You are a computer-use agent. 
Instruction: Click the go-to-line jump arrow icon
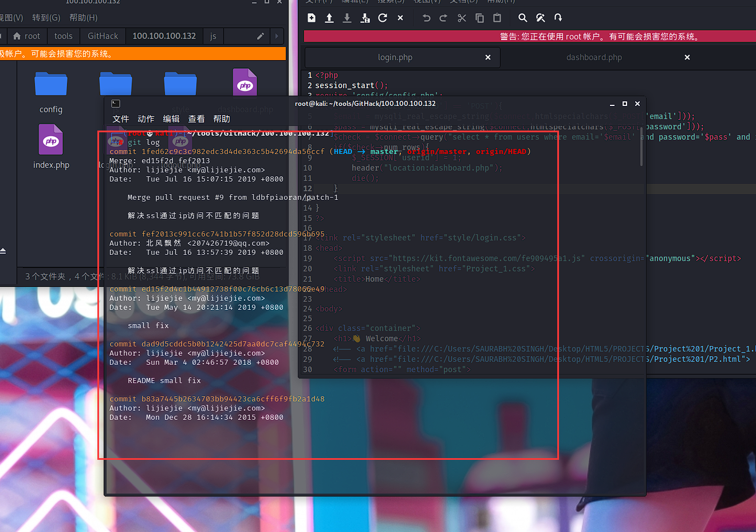click(558, 18)
